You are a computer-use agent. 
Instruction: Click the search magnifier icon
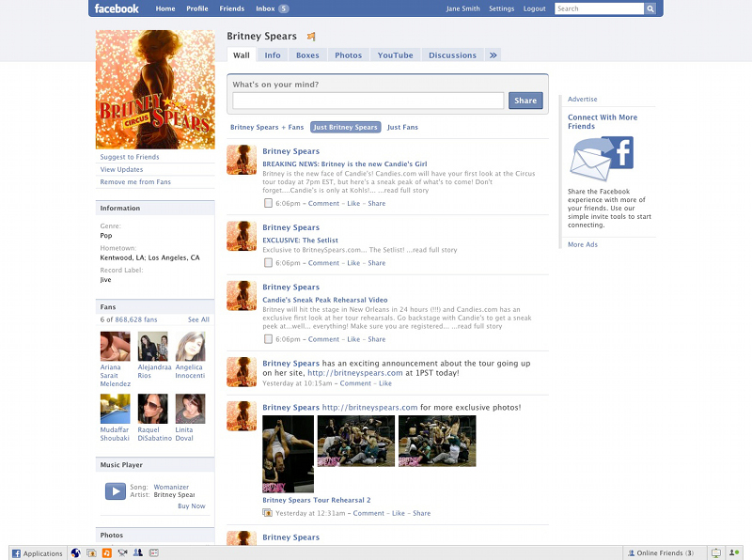[650, 8]
